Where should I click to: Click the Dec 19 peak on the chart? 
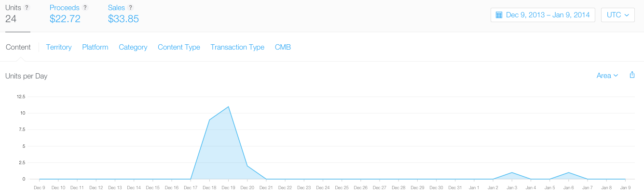click(x=228, y=107)
